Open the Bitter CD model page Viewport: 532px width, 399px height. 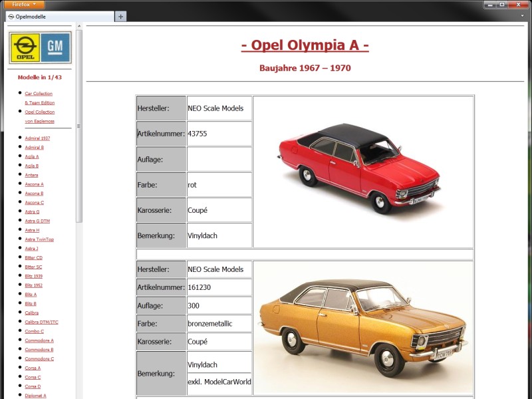34,257
